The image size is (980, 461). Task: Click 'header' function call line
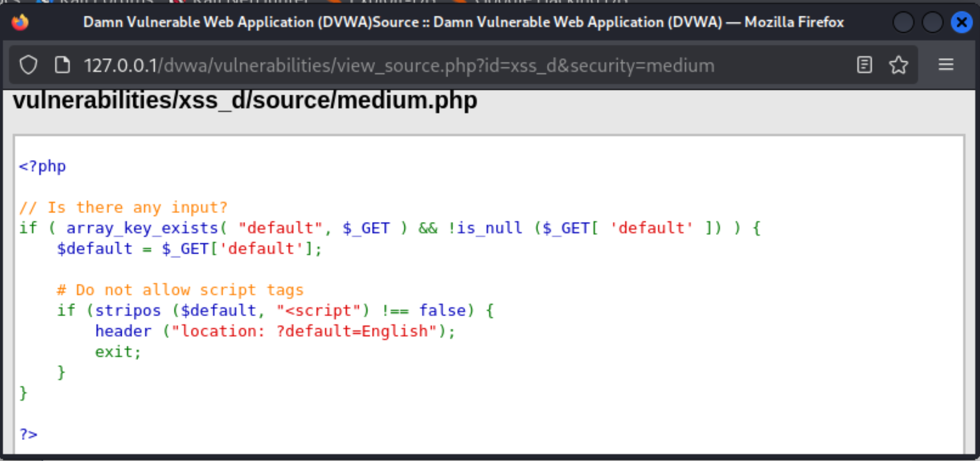pyautogui.click(x=275, y=331)
